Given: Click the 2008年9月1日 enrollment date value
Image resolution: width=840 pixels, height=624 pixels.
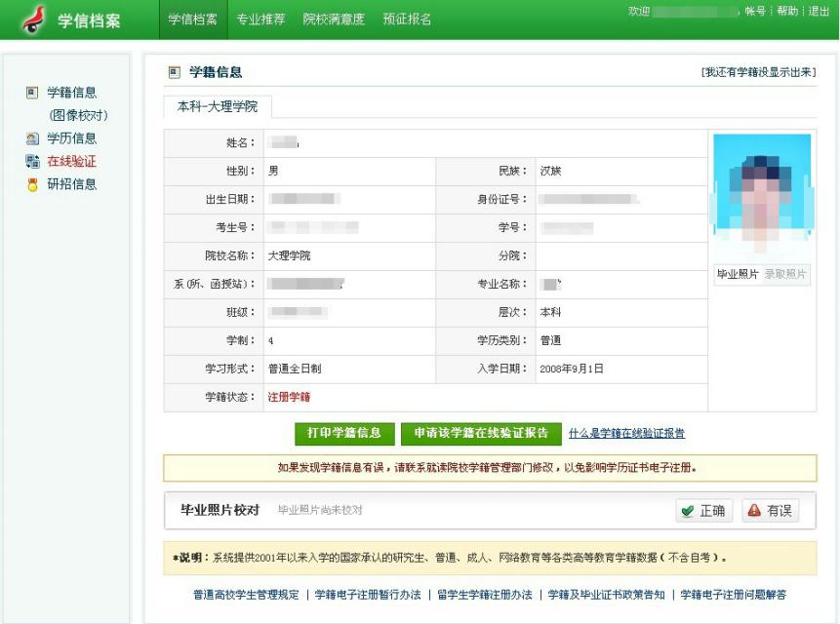Looking at the screenshot, I should 572,369.
